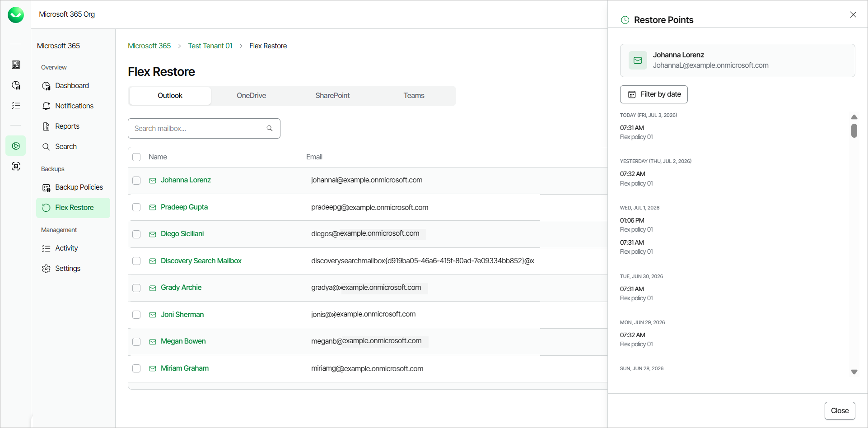Viewport: 868px width, 428px height.
Task: Switch to the Teams tab
Action: (414, 96)
